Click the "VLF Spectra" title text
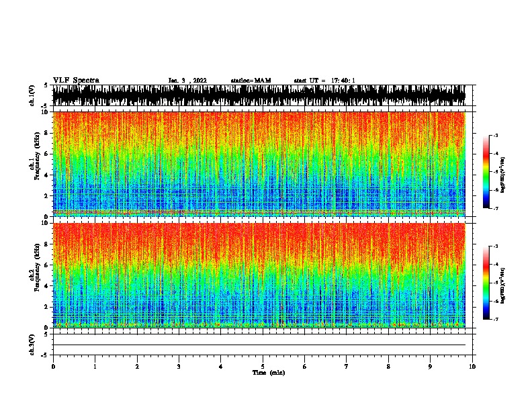The width and height of the screenshot is (532, 411). 76,81
